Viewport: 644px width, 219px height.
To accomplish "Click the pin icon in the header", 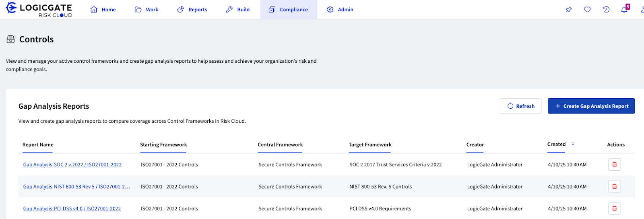I will point(569,10).
